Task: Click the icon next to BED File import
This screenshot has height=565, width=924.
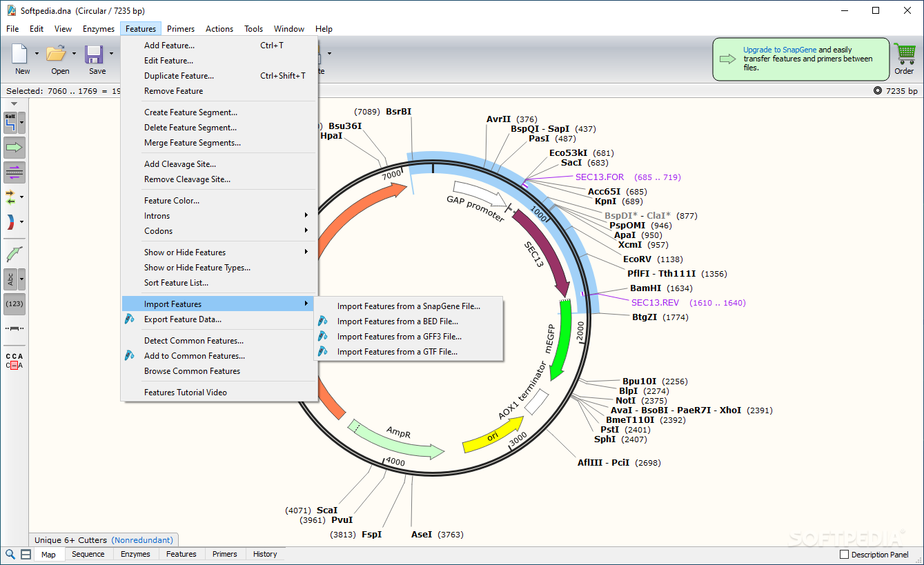Action: pyautogui.click(x=322, y=321)
